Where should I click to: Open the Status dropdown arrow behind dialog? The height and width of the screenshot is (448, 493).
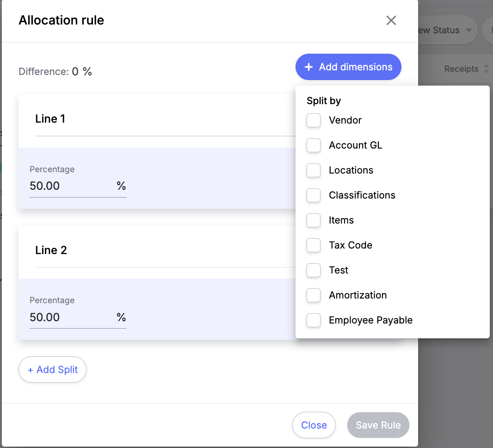tap(469, 31)
